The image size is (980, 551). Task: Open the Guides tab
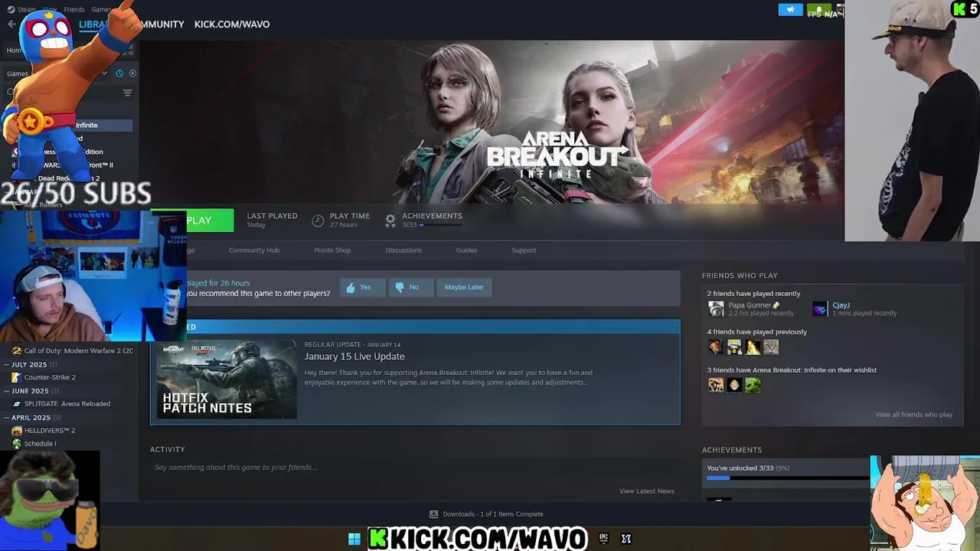[x=466, y=250]
